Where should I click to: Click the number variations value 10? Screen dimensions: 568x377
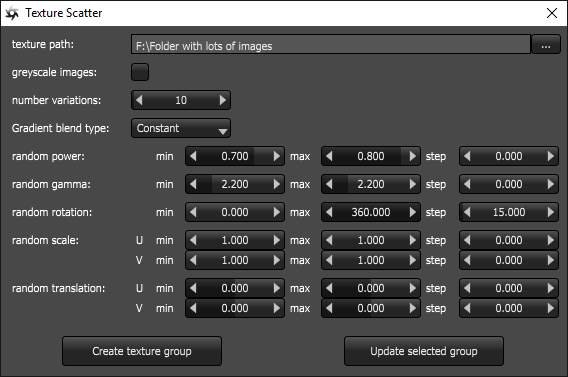coord(181,100)
